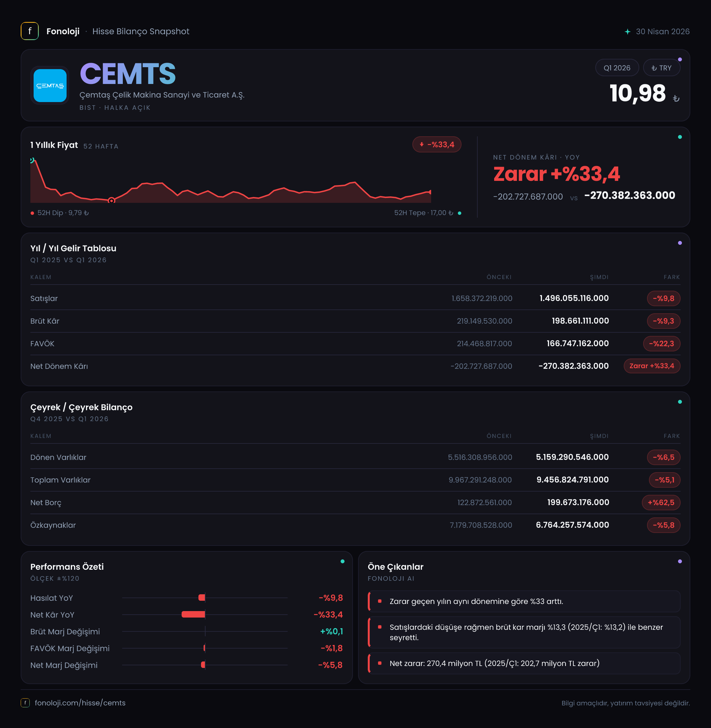This screenshot has height=728, width=711.
Task: Click the large red "Zarar +%33,4" headline
Action: pos(557,174)
